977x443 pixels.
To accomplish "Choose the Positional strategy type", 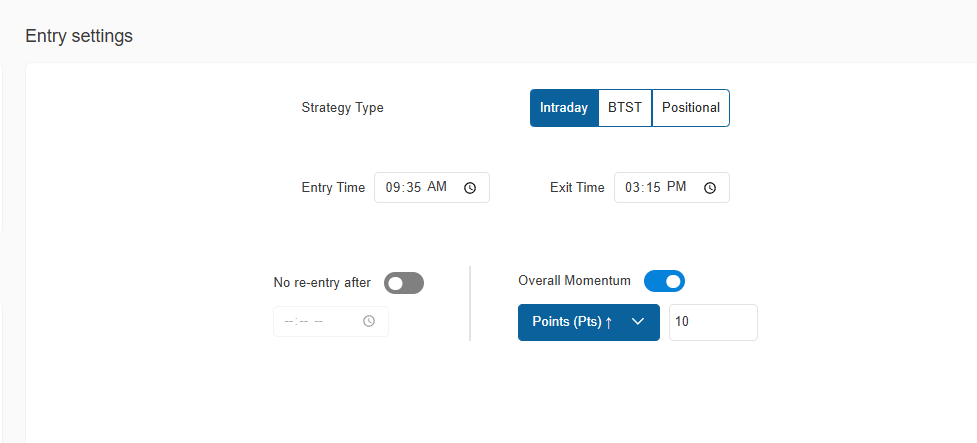I will pos(691,108).
